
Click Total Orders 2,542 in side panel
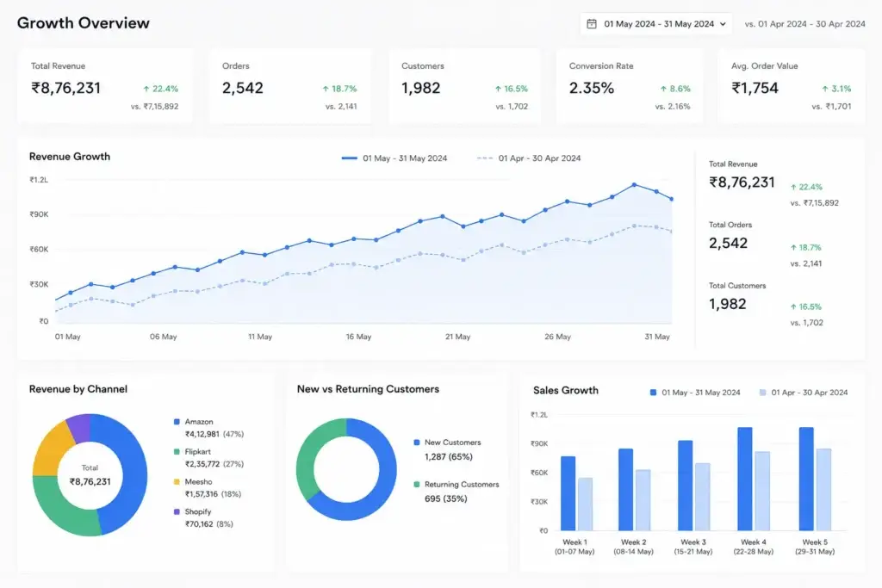pos(729,244)
